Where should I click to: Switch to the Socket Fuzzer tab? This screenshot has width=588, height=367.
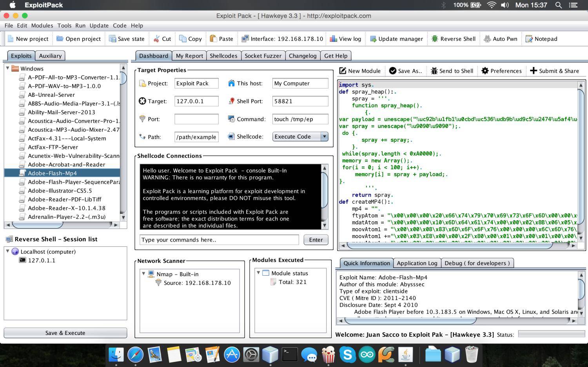point(263,56)
